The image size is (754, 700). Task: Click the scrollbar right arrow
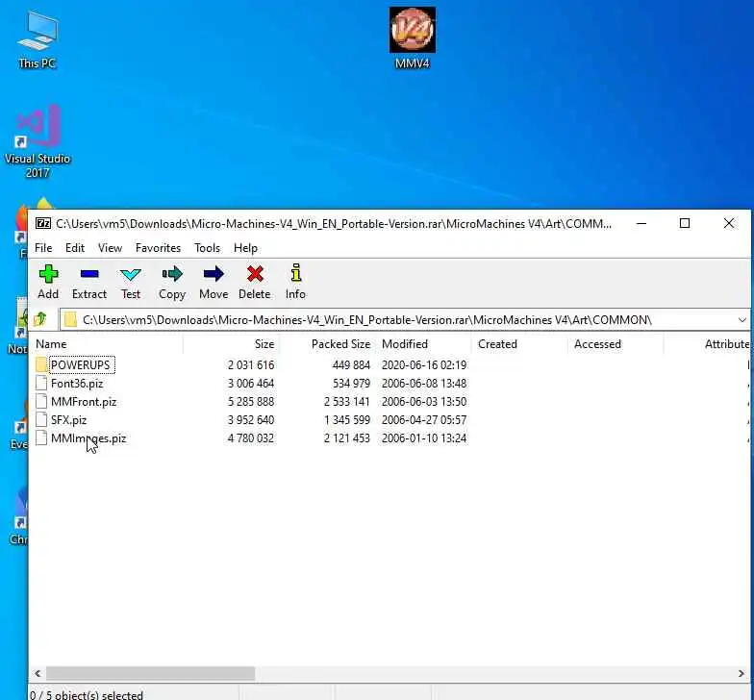(x=741, y=673)
